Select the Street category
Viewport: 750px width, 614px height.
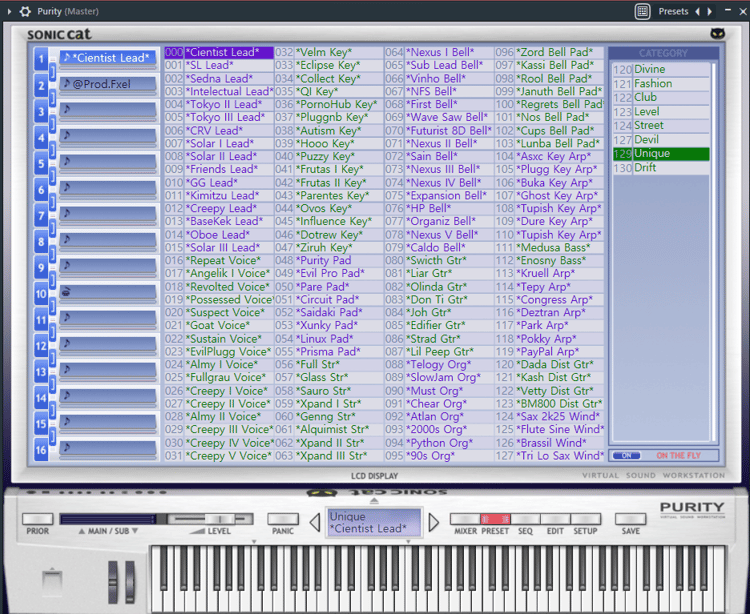[661, 125]
